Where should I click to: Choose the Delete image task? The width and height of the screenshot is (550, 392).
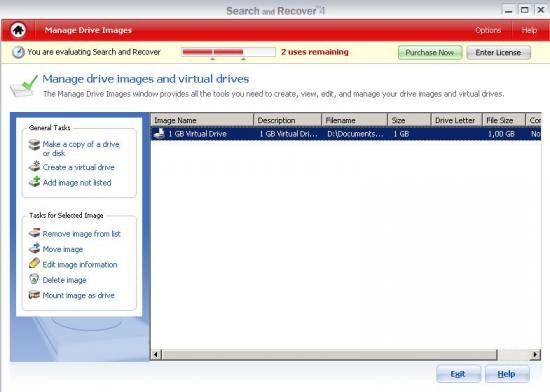[x=65, y=280]
